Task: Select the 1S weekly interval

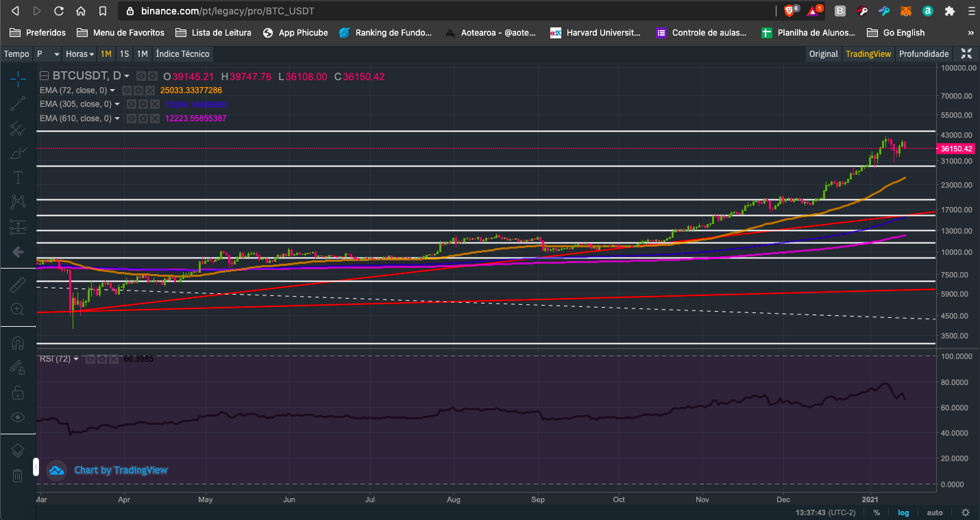Action: (124, 54)
